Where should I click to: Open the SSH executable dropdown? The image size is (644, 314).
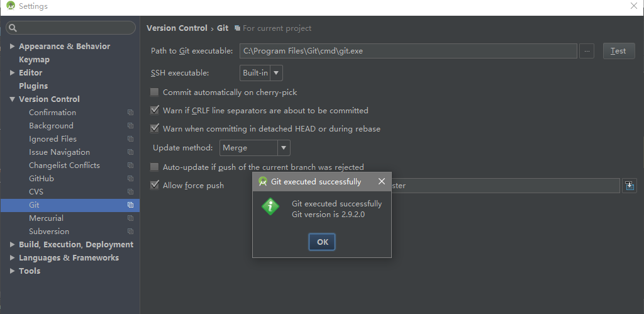262,73
